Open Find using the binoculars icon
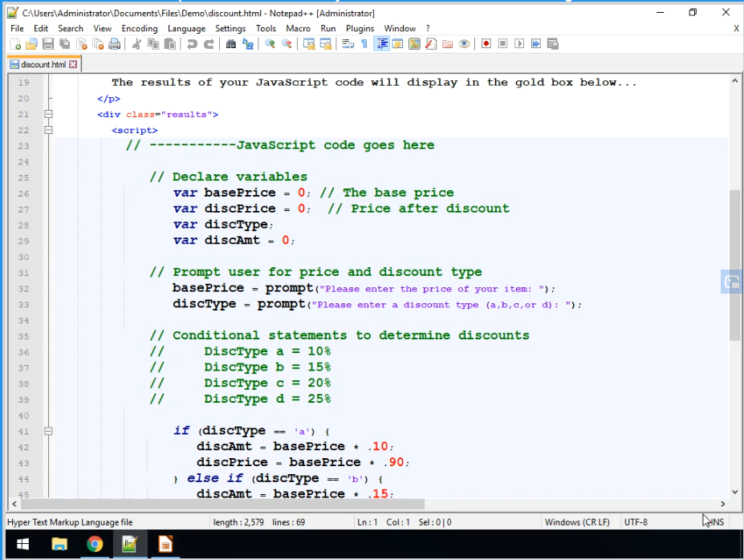Image resolution: width=744 pixels, height=560 pixels. point(231,44)
